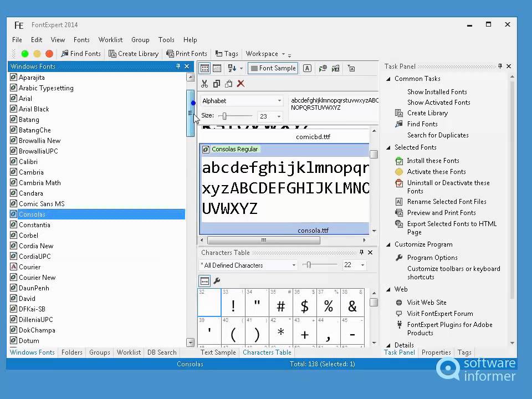The image size is (532, 399).
Task: Toggle the boxed letter A button
Action: [x=307, y=68]
